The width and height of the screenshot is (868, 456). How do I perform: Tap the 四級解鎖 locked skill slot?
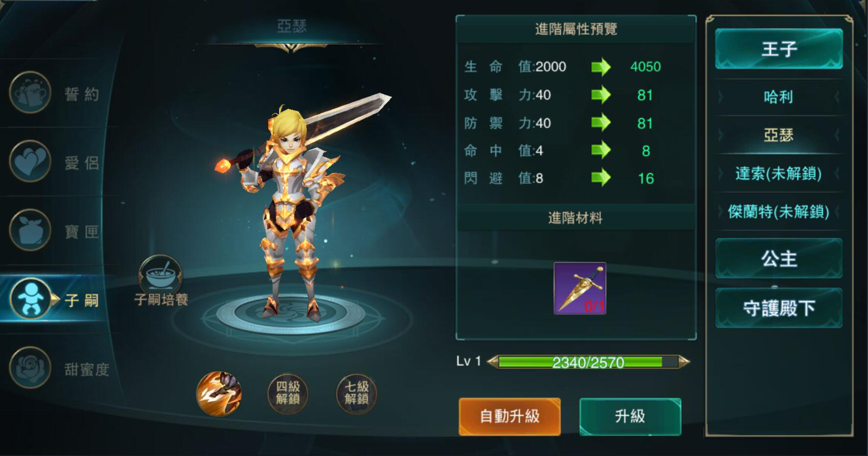[x=288, y=394]
